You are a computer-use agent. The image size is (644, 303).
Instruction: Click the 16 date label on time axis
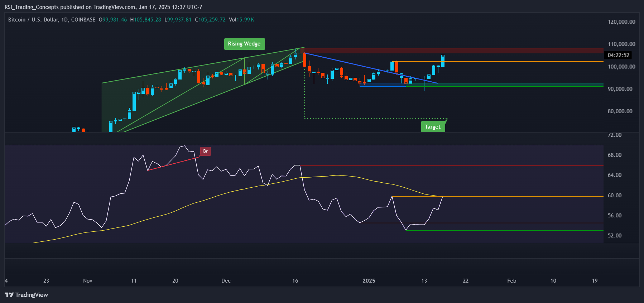pyautogui.click(x=295, y=281)
